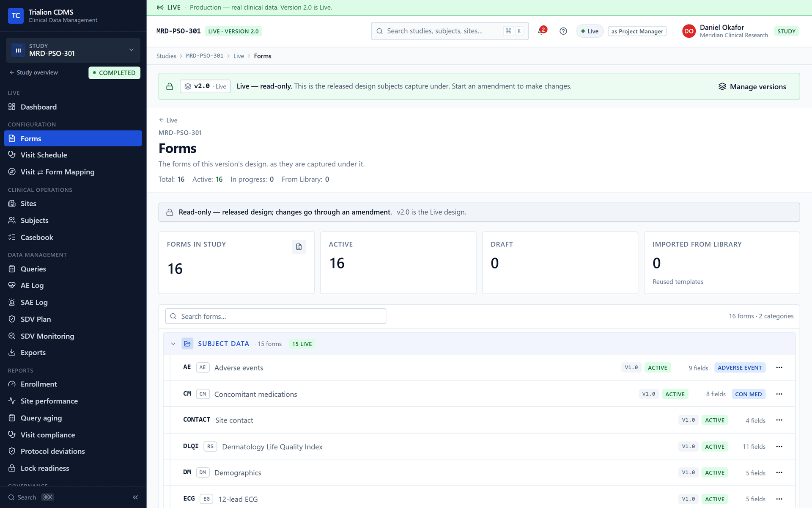Open the help question mark icon
Viewport: 812px width, 508px height.
pyautogui.click(x=563, y=31)
